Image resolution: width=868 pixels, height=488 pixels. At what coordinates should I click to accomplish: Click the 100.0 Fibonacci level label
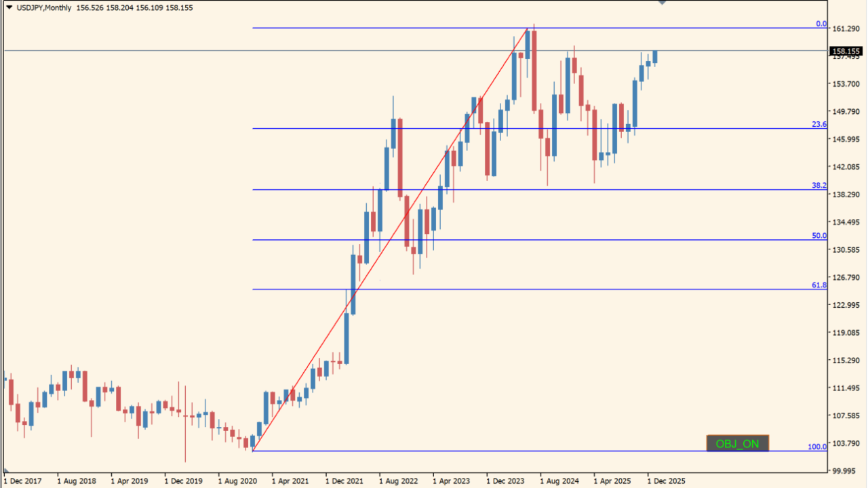pyautogui.click(x=817, y=447)
